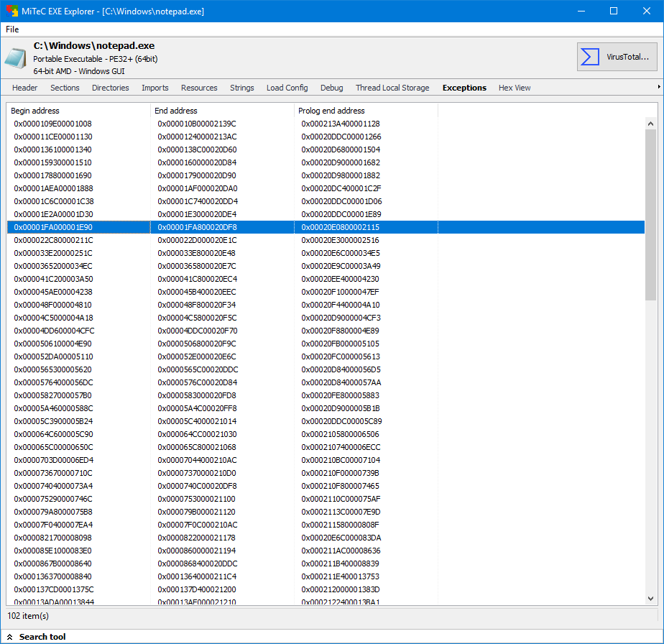Click prolog end address 0x0002110C000075AF
The height and width of the screenshot is (644, 664).
[341, 499]
